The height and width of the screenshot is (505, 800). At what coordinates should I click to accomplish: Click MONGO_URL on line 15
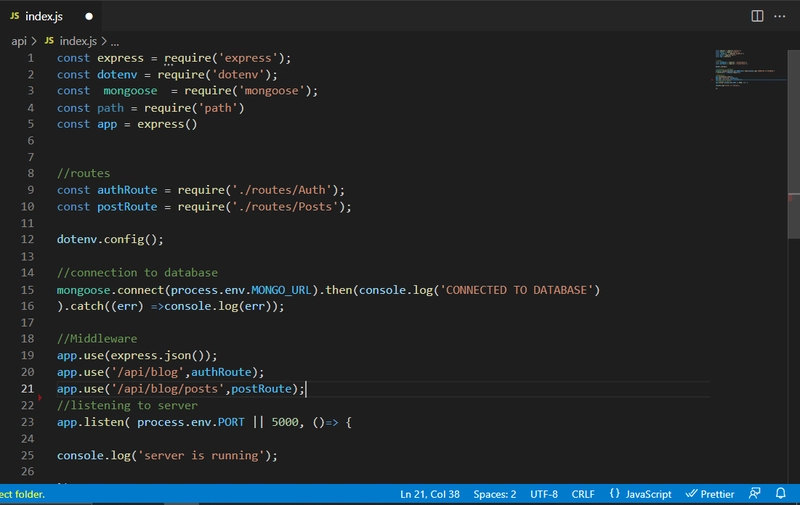(281, 290)
